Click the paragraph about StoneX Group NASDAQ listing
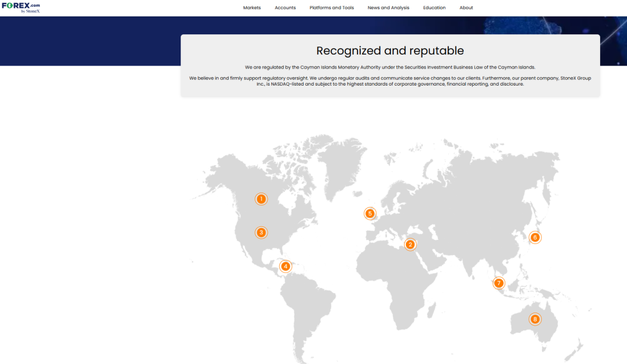627x364 pixels. pos(390,81)
